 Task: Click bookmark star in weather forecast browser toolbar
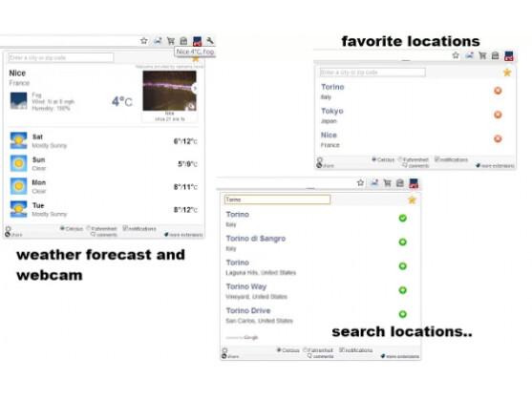tap(144, 41)
